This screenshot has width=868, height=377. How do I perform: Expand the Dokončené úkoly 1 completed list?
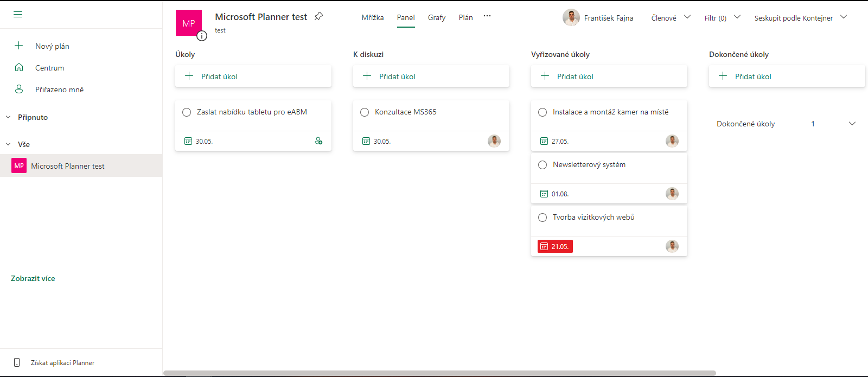click(x=852, y=124)
